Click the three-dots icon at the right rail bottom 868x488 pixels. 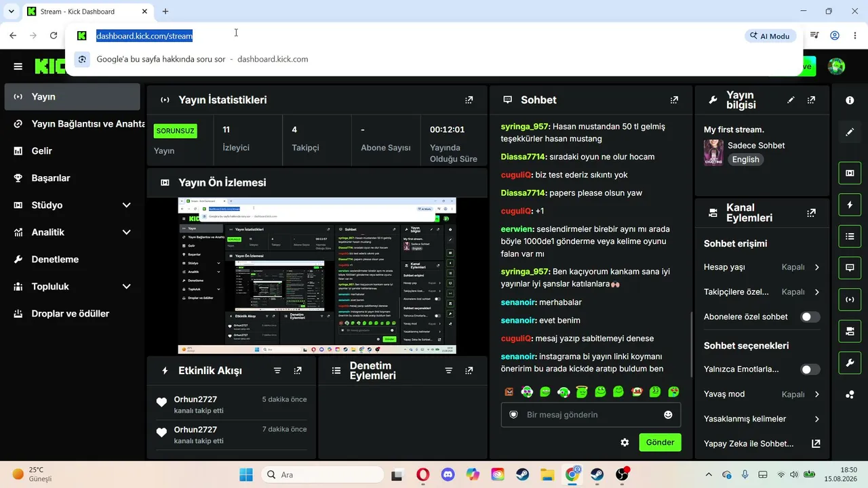point(850,395)
